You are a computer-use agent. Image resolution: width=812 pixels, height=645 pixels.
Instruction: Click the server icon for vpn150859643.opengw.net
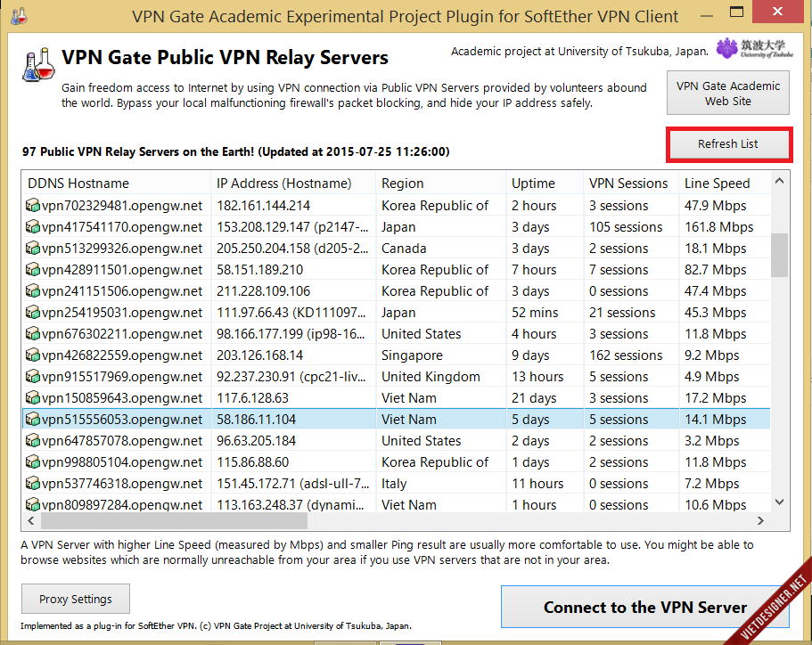[33, 397]
